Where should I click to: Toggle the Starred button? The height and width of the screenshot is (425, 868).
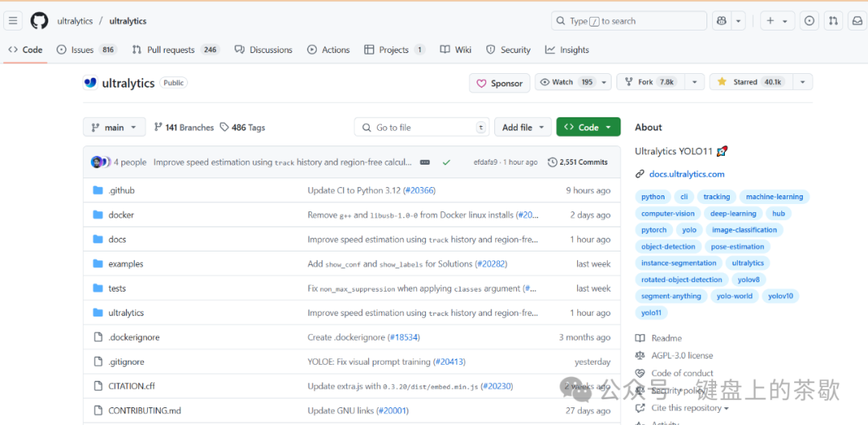[751, 82]
